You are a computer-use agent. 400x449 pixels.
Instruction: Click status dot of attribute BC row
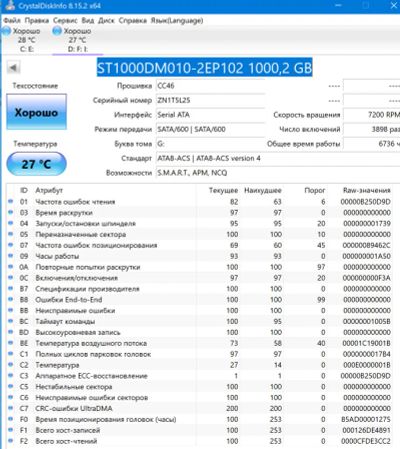[x=10, y=321]
